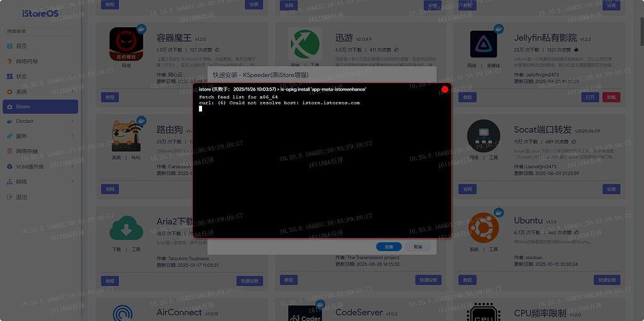Click the NAS tag under 路由狗
The image size is (644, 321).
tap(136, 157)
